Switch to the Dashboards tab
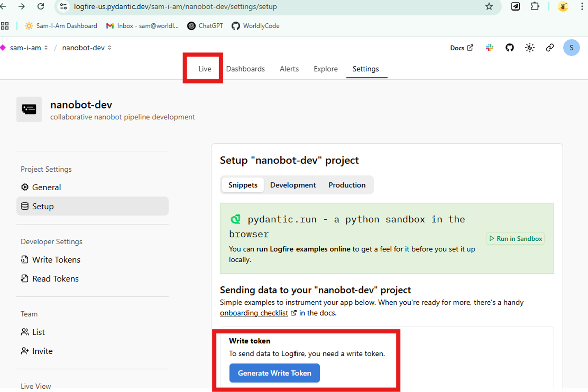 pos(245,69)
